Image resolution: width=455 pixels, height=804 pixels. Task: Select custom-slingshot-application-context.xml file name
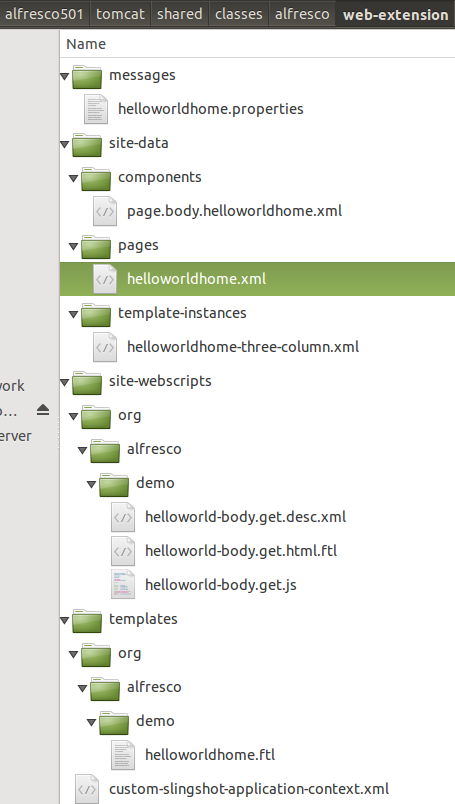pyautogui.click(x=249, y=789)
